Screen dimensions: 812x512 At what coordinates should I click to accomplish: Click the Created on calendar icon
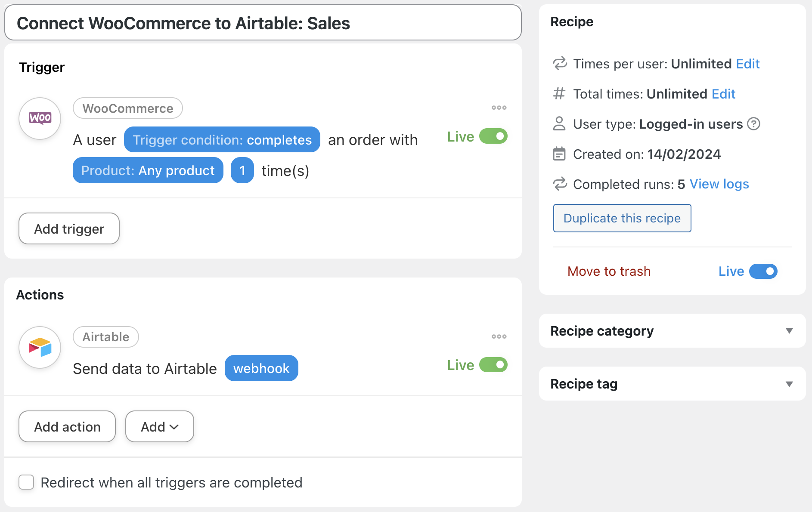(559, 154)
